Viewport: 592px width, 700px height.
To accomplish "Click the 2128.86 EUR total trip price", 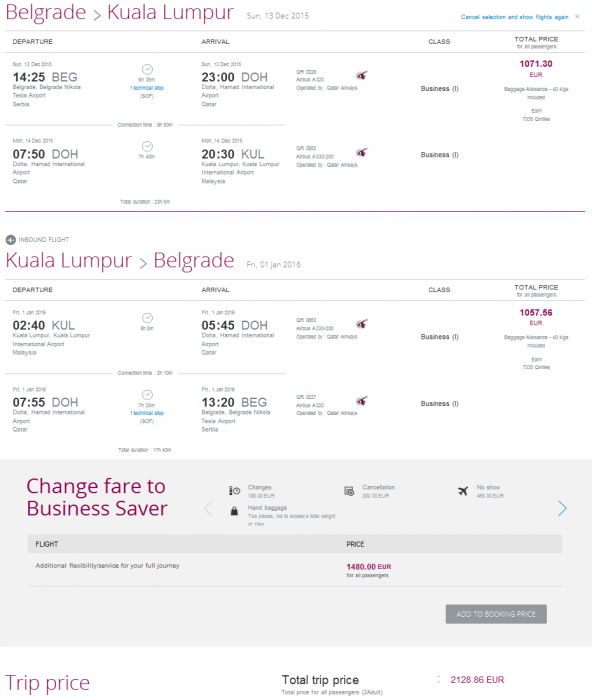I will click(x=477, y=679).
